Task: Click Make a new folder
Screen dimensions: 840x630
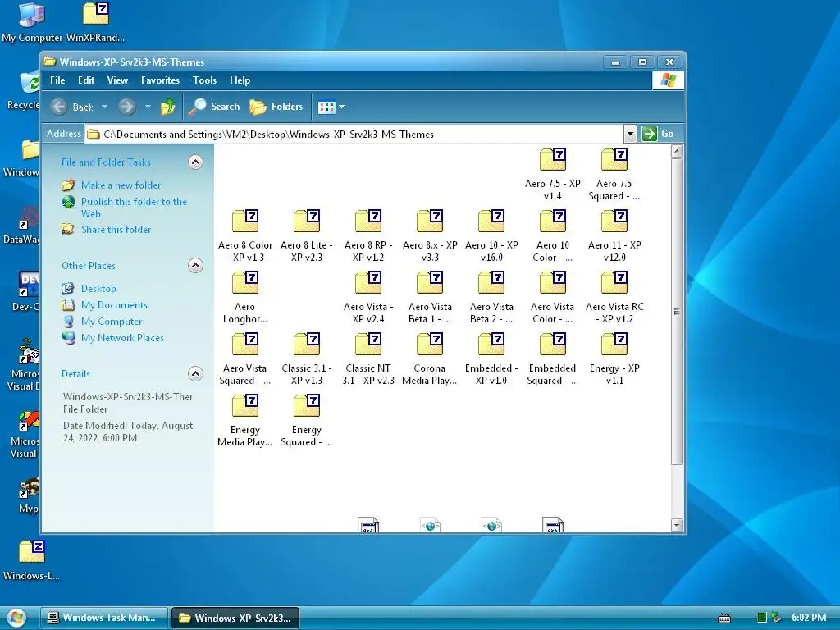Action: pyautogui.click(x=112, y=185)
